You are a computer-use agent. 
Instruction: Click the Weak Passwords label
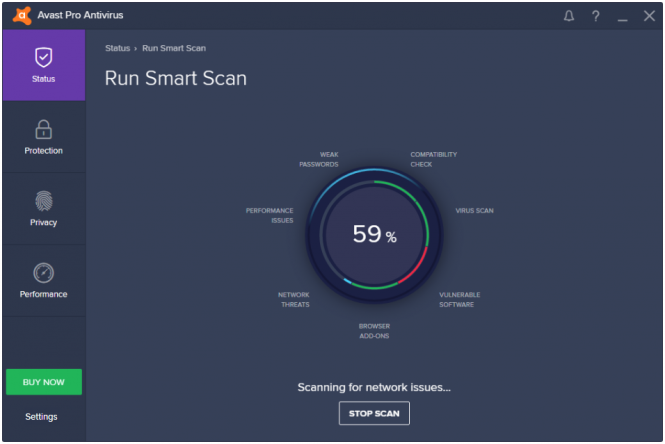click(x=319, y=159)
